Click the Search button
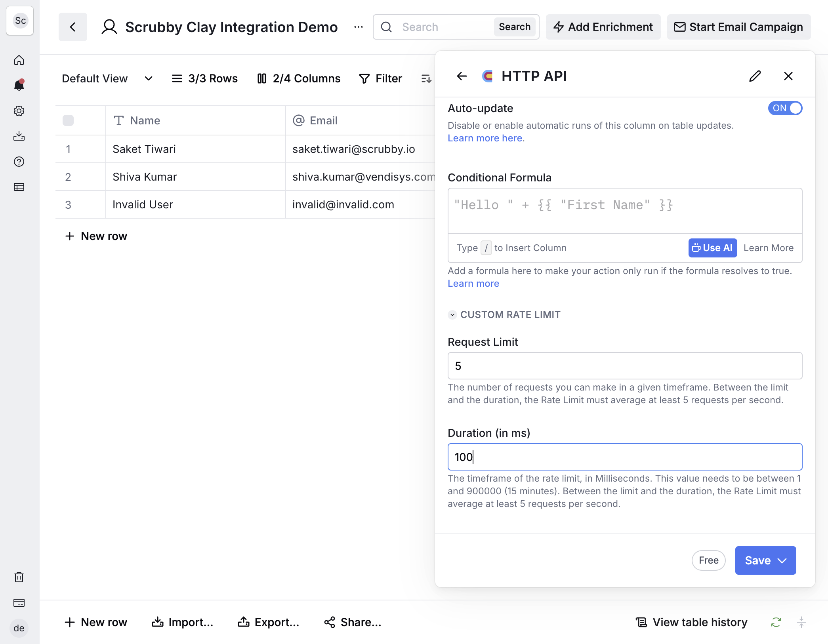The height and width of the screenshot is (644, 828). [x=515, y=27]
